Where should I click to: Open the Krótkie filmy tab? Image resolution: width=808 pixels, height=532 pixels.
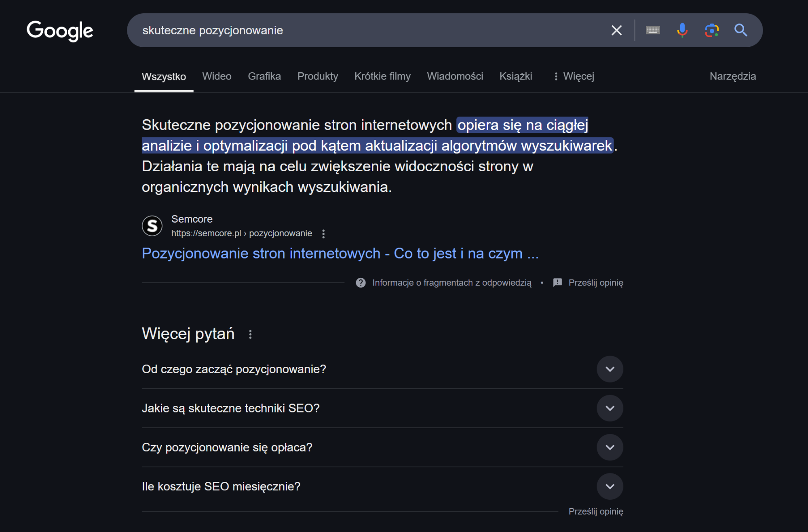point(382,76)
